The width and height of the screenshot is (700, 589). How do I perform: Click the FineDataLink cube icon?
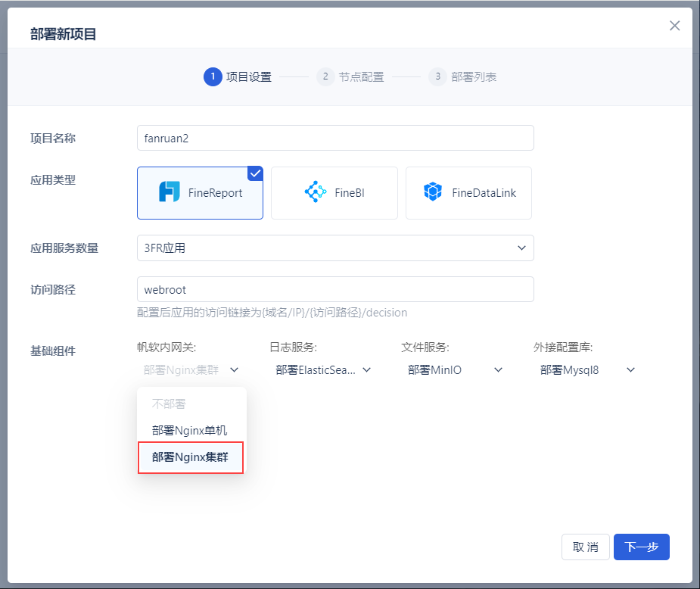point(433,192)
